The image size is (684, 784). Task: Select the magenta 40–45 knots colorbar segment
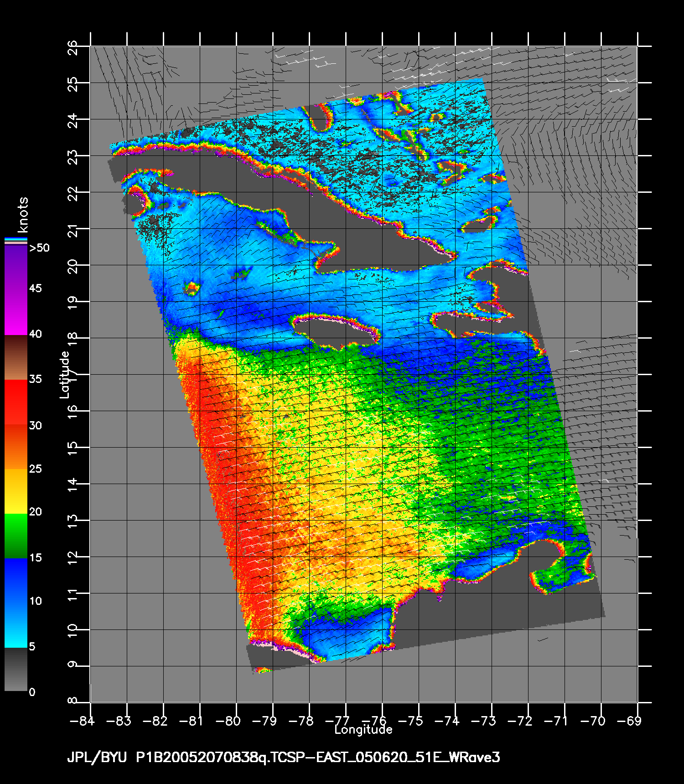[16, 313]
